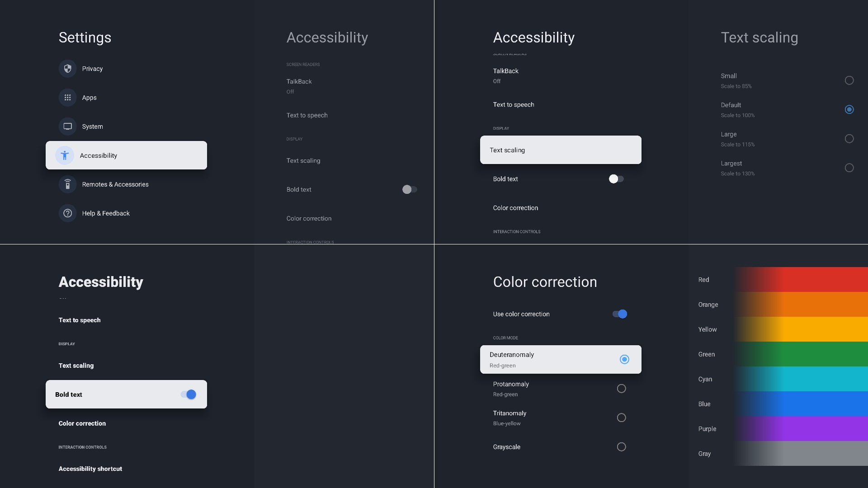Click the System monitor icon

(67, 127)
